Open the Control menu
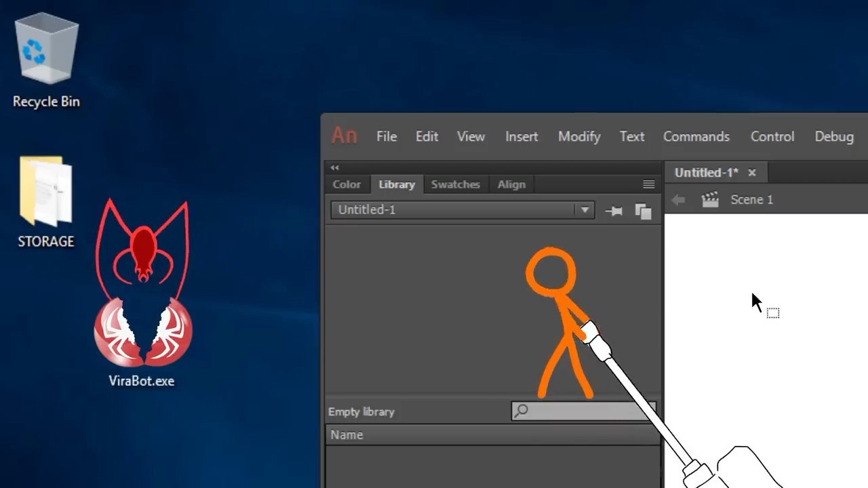This screenshot has width=868, height=488. [772, 136]
